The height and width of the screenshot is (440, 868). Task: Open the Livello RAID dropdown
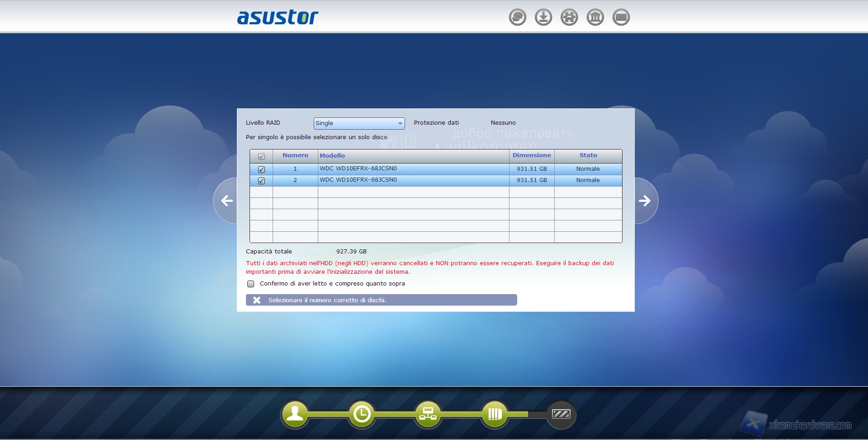click(x=359, y=123)
